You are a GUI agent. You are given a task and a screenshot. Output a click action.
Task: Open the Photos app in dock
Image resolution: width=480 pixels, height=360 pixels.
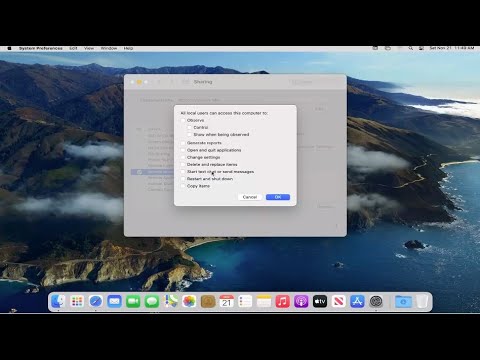click(x=189, y=302)
